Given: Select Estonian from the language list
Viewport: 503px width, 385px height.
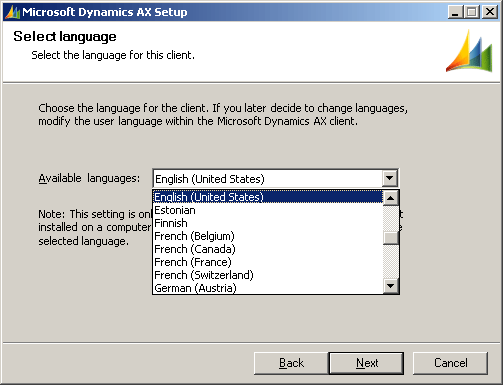Looking at the screenshot, I should 268,210.
